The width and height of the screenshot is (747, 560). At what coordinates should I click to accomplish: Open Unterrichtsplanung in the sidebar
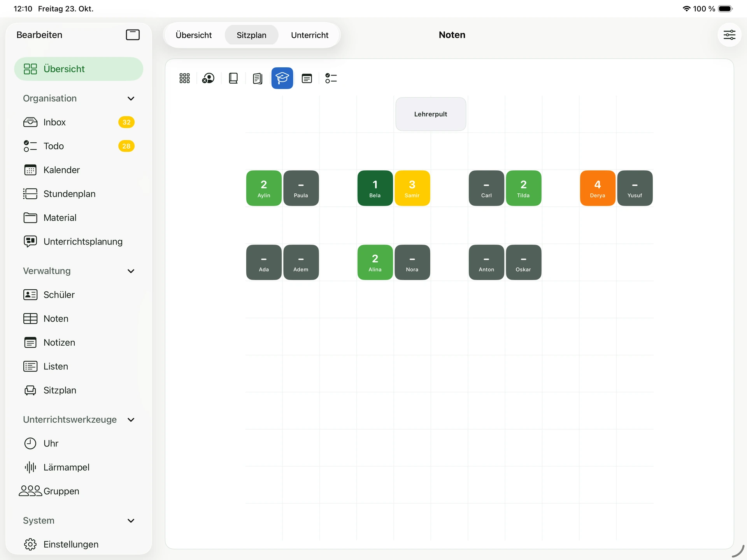(x=79, y=241)
